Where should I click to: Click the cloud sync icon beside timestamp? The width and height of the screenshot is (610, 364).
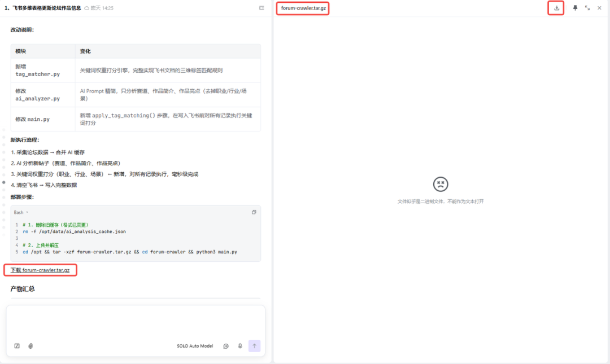tap(87, 8)
